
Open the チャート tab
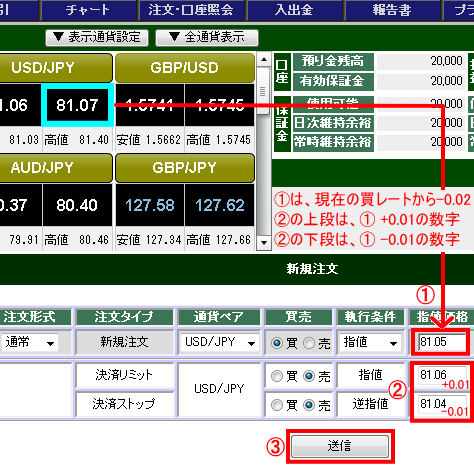click(88, 10)
